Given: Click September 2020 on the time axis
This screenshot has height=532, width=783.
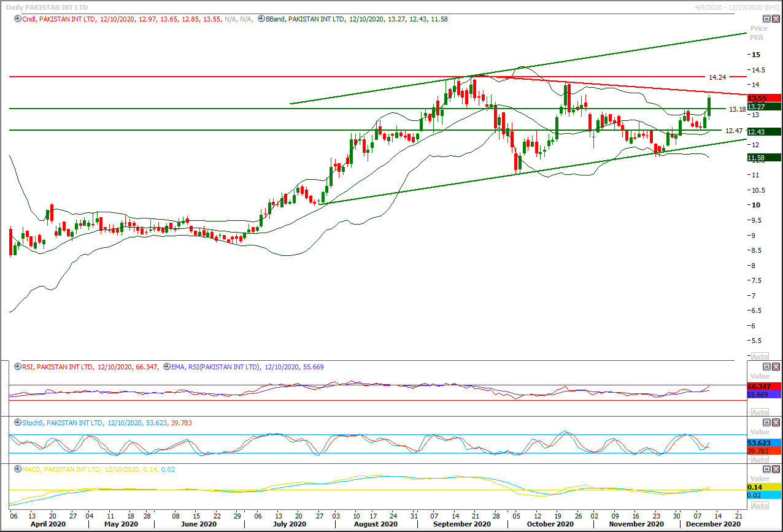Looking at the screenshot, I should [461, 525].
